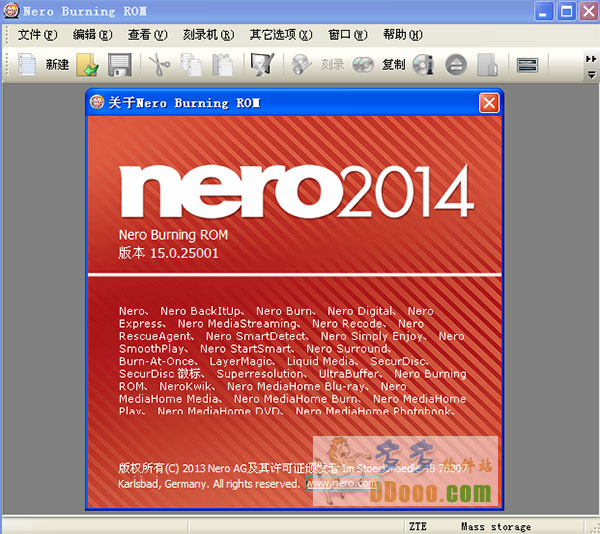The width and height of the screenshot is (600, 534).
Task: Save compilation using the floppy disk icon
Action: tap(120, 64)
